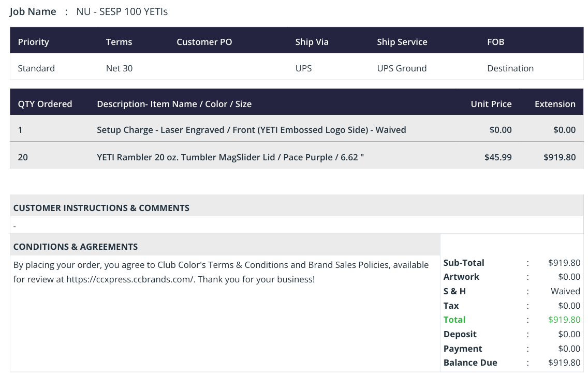Image resolution: width=588 pixels, height=376 pixels.
Task: Select the 'Destination' FOB value
Action: point(510,68)
